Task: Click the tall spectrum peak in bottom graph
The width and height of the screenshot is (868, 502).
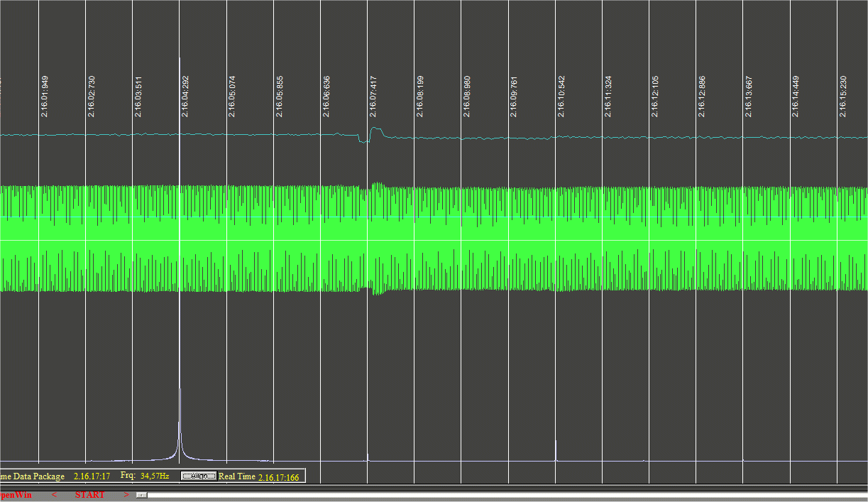Action: [180, 425]
